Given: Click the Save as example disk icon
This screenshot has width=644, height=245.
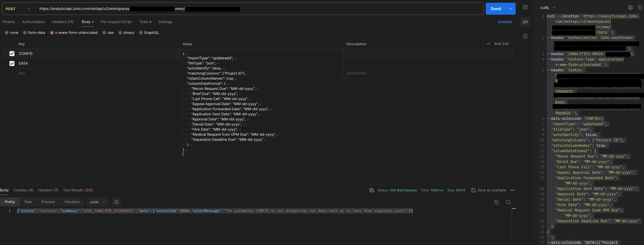Looking at the screenshot, I should [474, 190].
